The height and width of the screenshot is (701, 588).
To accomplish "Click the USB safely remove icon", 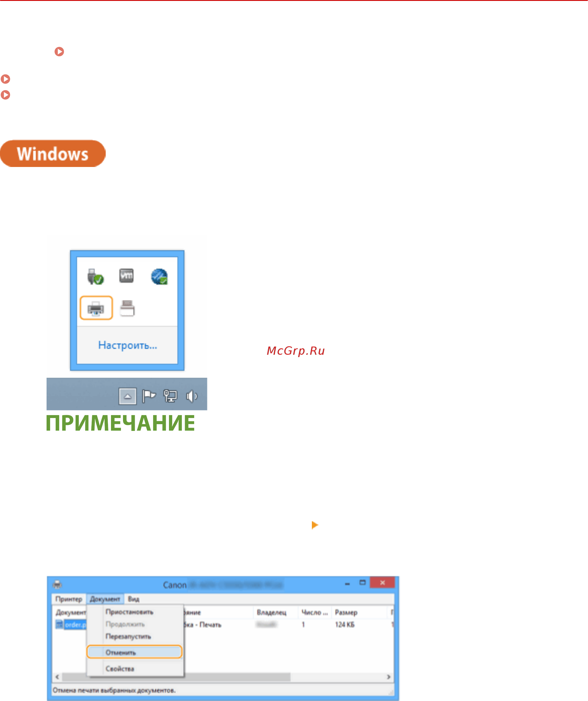I will pos(95,277).
